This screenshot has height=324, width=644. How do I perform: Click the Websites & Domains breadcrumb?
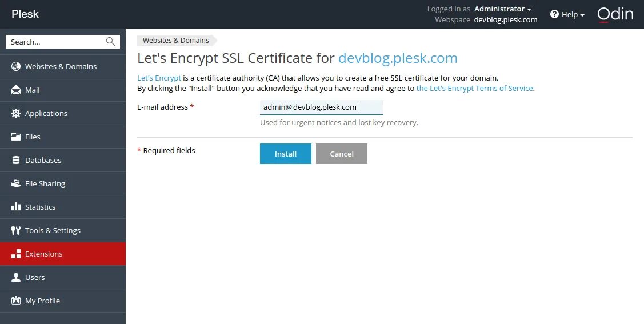[x=175, y=41]
